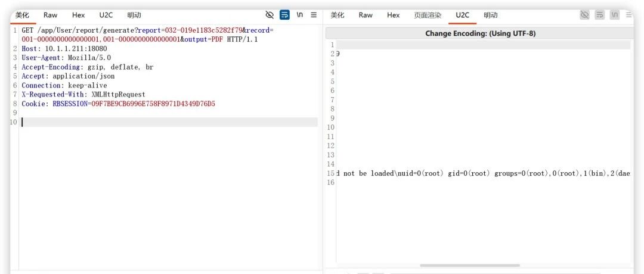Open the response Hex tab

click(394, 15)
